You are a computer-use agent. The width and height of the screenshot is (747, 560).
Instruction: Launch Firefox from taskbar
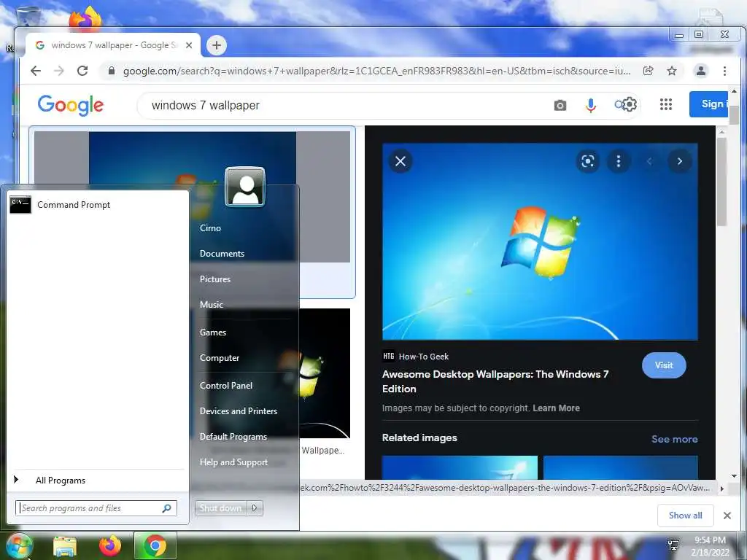pos(109,545)
